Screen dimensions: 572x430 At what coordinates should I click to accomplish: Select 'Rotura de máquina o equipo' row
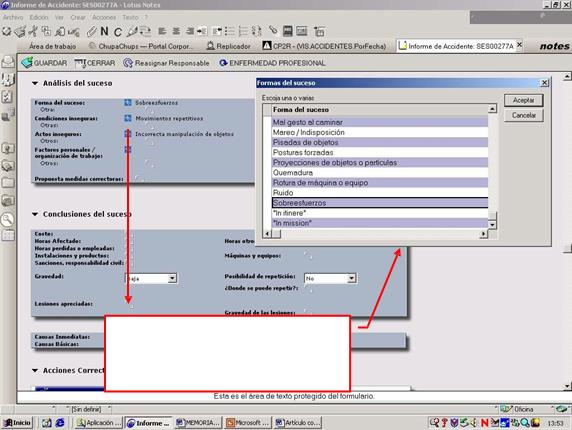pos(380,183)
